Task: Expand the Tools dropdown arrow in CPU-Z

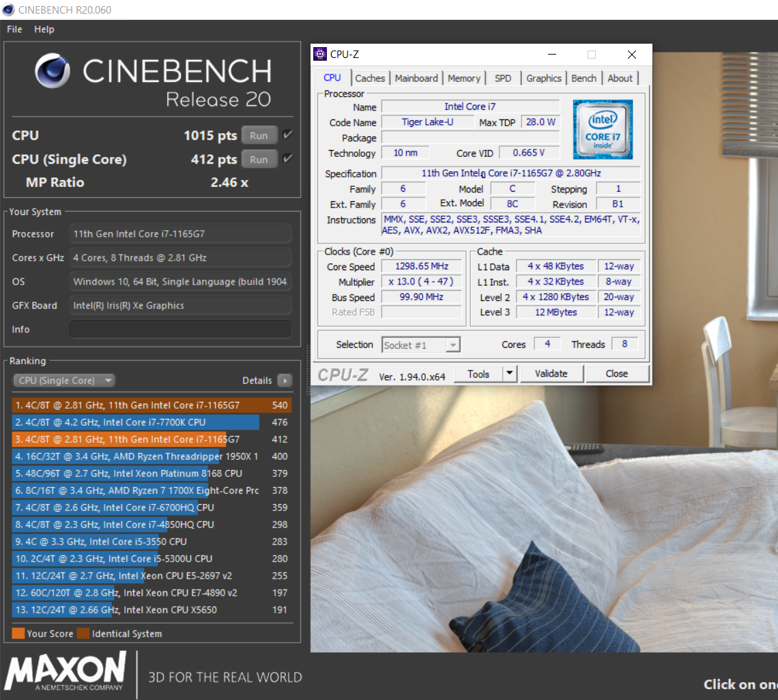Action: [510, 373]
